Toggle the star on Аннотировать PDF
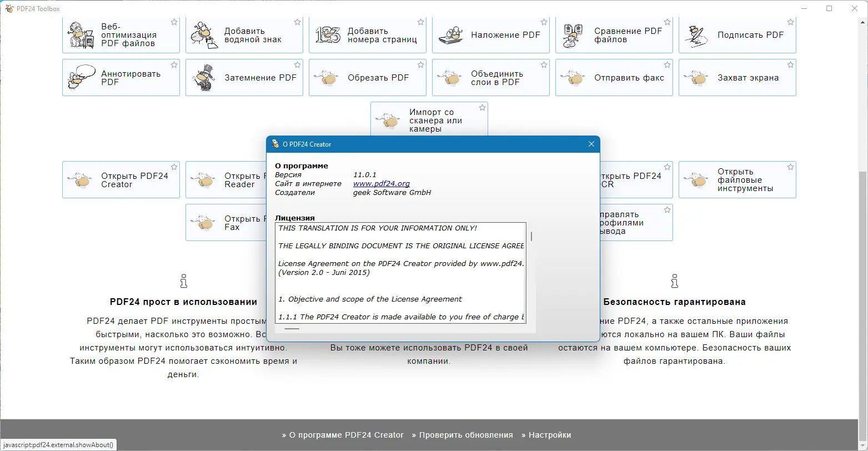Image resolution: width=868 pixels, height=451 pixels. (174, 65)
